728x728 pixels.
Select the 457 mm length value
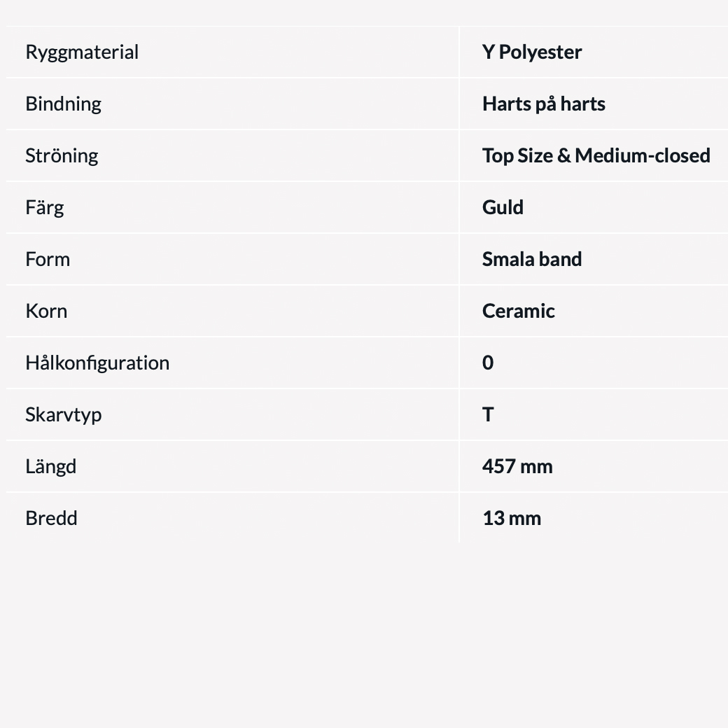pyautogui.click(x=517, y=466)
